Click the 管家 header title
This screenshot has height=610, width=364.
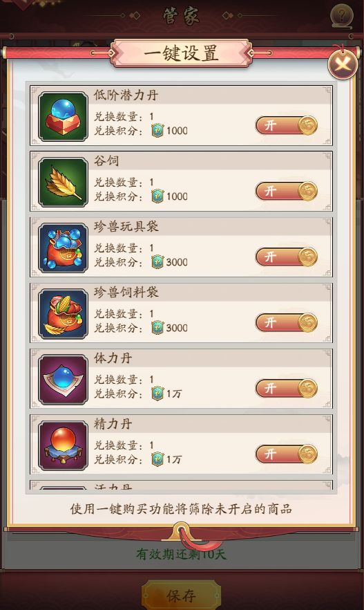[x=181, y=16]
